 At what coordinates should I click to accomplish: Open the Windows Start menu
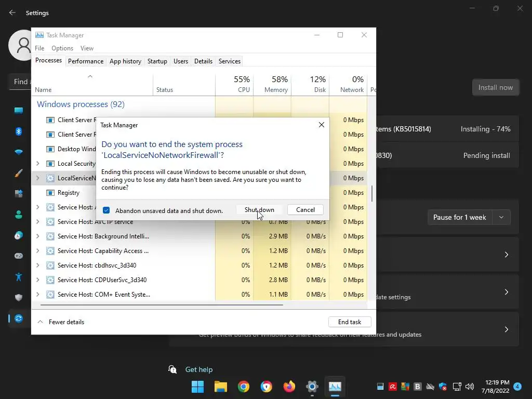pos(197,387)
